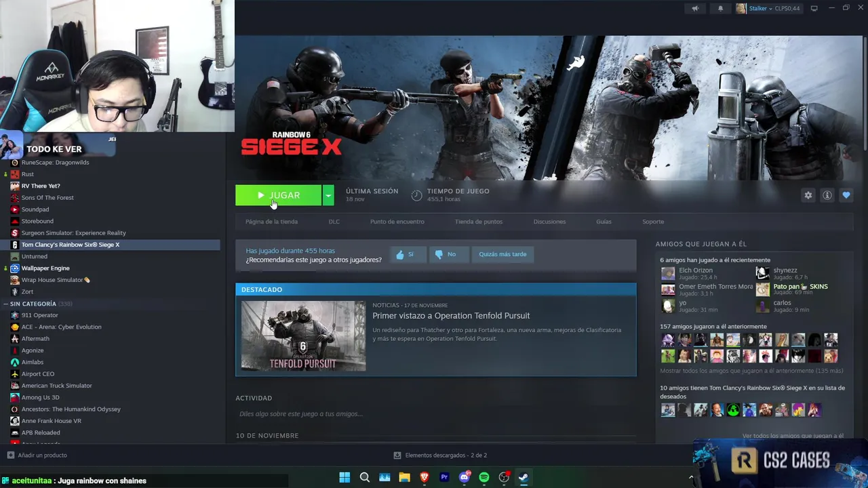Image resolution: width=868 pixels, height=488 pixels.
Task: Open Windows taskbar search
Action: tap(364, 477)
